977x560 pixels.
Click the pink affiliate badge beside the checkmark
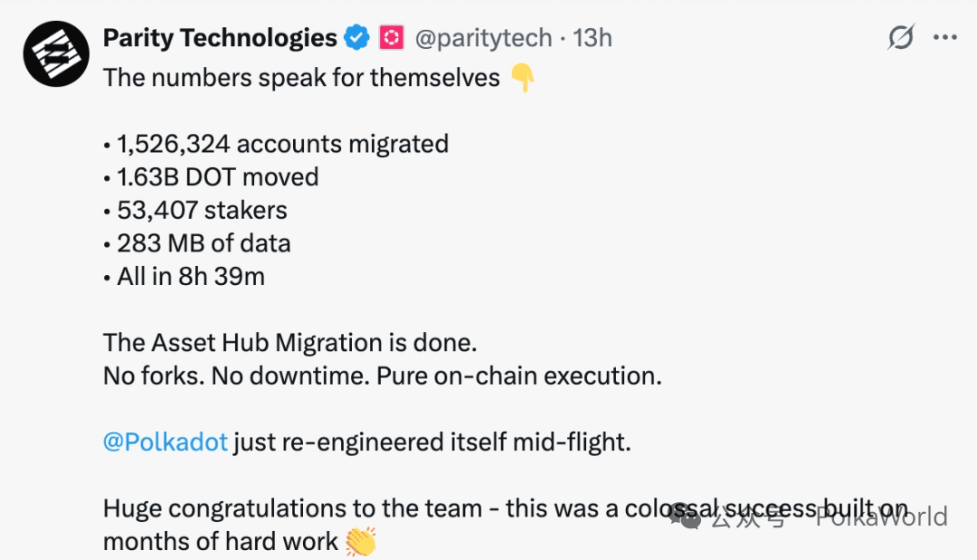[x=391, y=38]
